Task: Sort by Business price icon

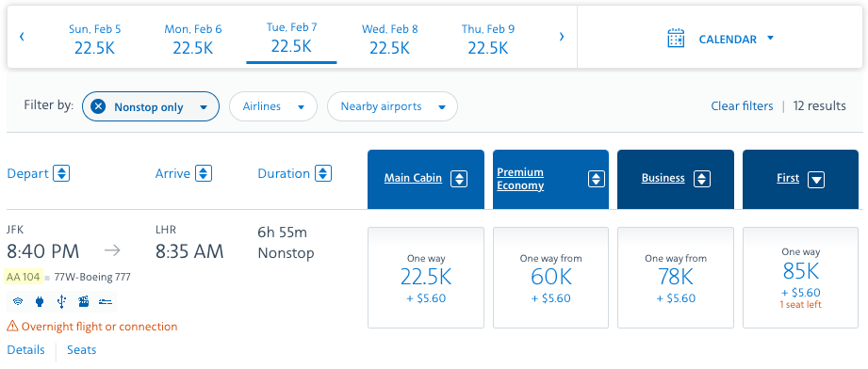Action: (702, 179)
